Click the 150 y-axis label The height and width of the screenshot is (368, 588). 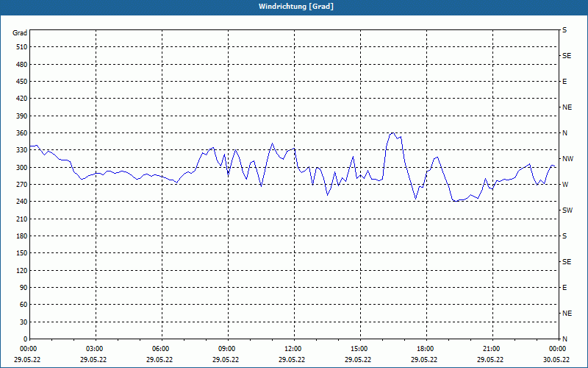click(x=22, y=253)
